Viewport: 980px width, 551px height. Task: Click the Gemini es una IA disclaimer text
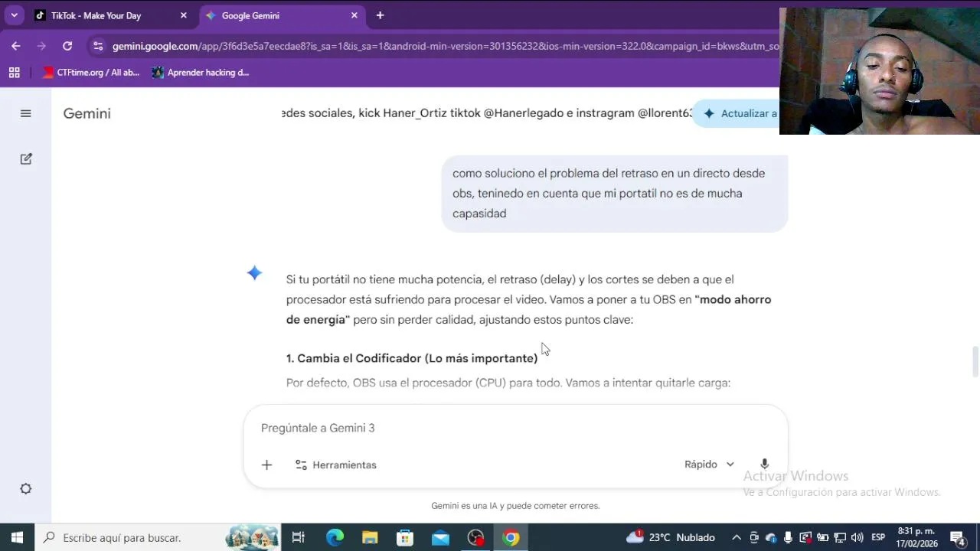tap(515, 506)
